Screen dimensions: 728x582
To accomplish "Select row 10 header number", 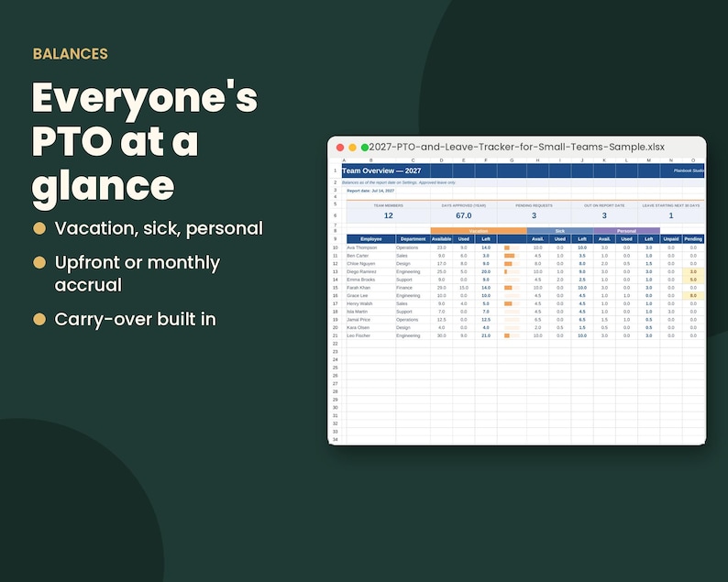I will 336,247.
